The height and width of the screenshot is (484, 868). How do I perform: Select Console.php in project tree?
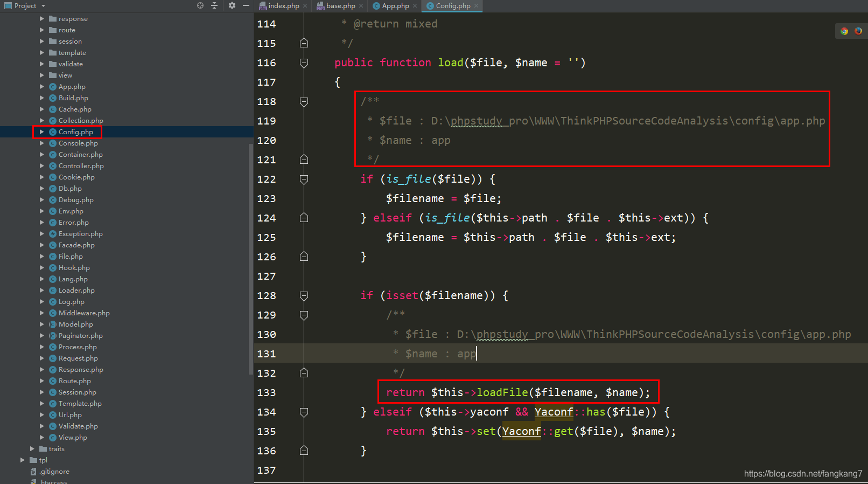point(78,143)
